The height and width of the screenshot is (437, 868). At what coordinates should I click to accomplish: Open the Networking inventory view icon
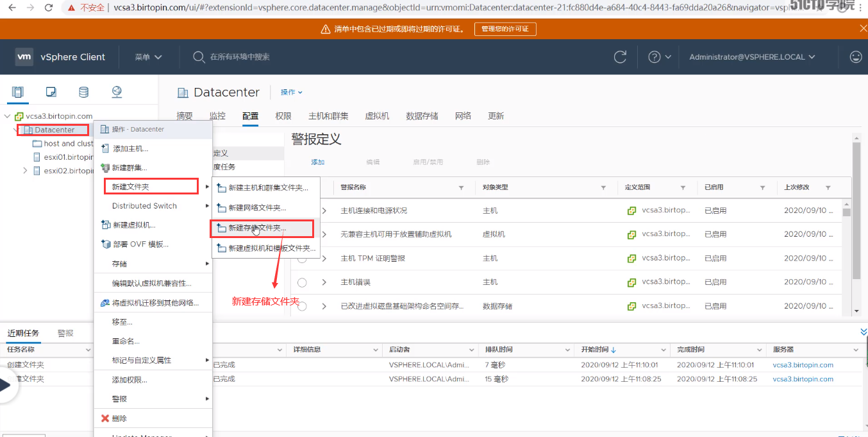click(x=117, y=92)
